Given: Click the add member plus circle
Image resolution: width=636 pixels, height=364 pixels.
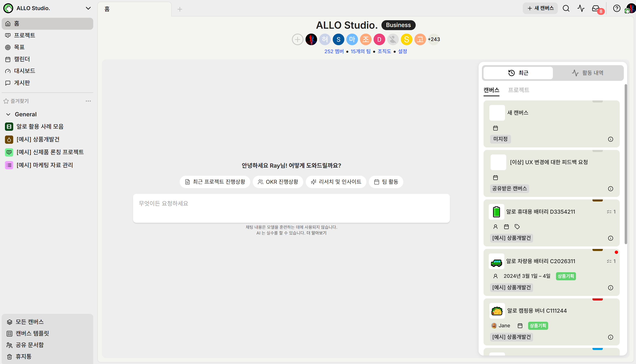Looking at the screenshot, I should coord(297,39).
